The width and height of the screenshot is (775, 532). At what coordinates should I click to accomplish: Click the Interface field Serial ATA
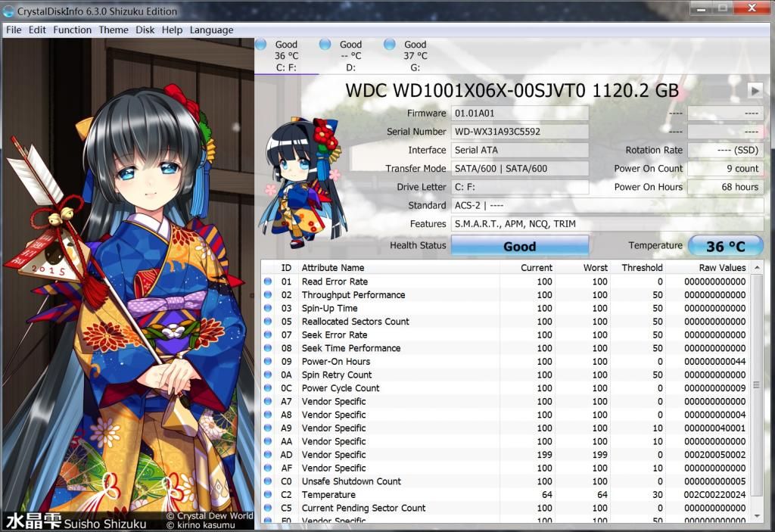pyautogui.click(x=519, y=150)
